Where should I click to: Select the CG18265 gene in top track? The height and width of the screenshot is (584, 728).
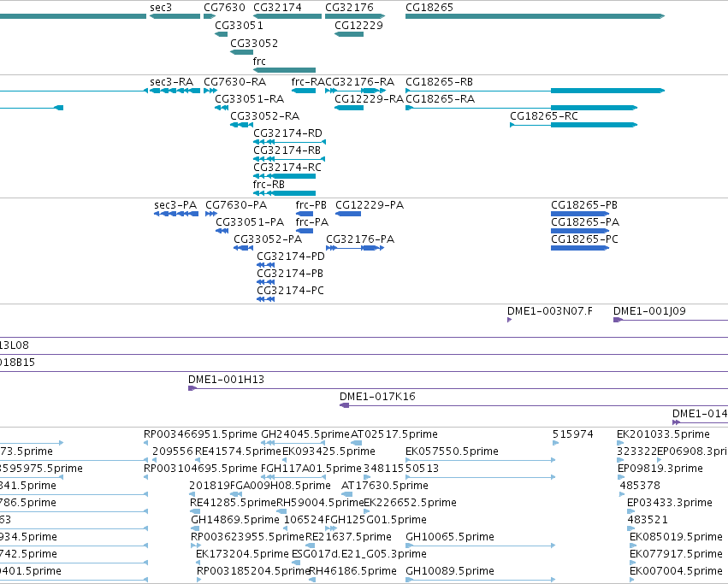(x=535, y=16)
